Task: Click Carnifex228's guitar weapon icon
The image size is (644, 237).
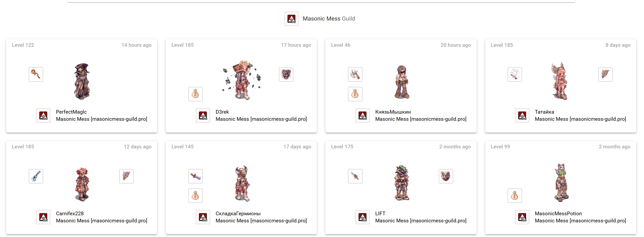Action: tap(36, 176)
